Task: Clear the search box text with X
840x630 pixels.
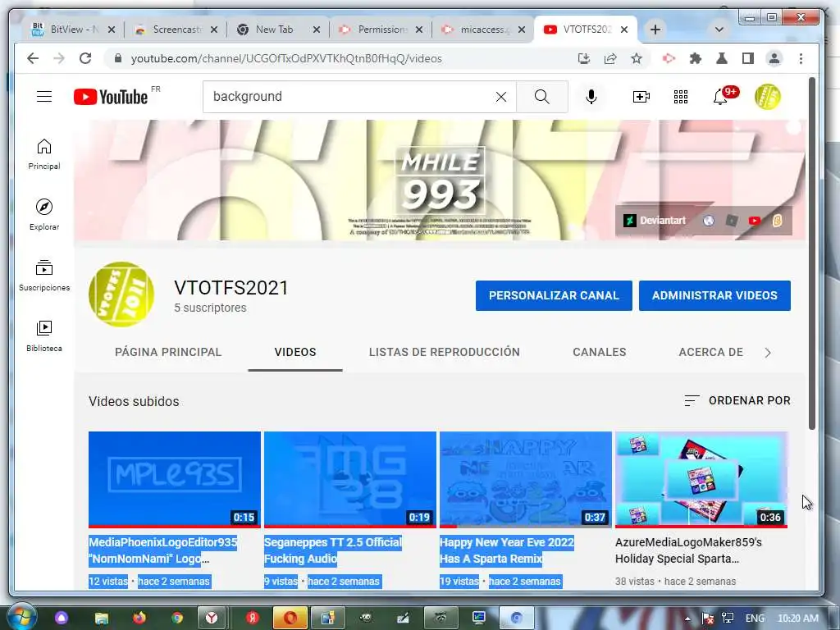Action: pos(501,97)
